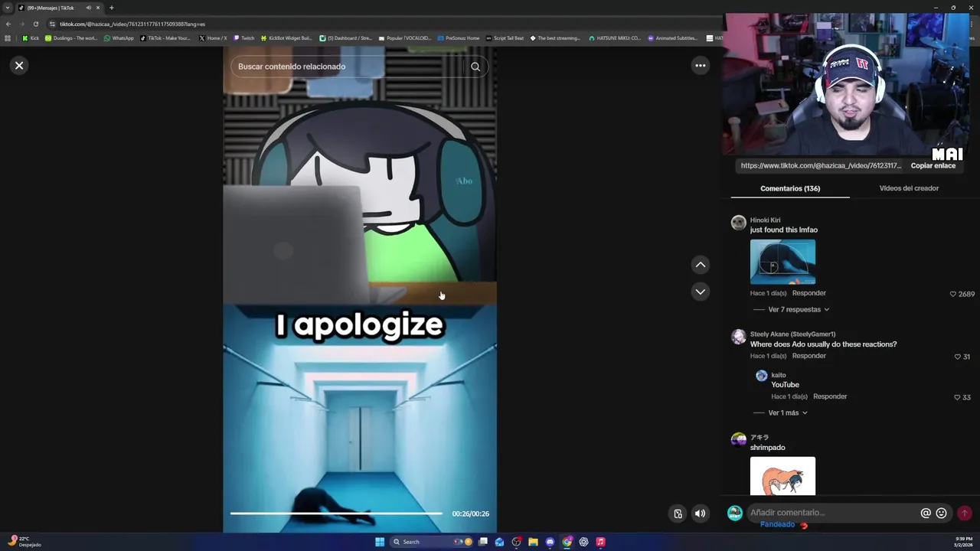The height and width of the screenshot is (551, 980).
Task: Toggle the auto-scroll icon beside the volume button
Action: pos(678,514)
